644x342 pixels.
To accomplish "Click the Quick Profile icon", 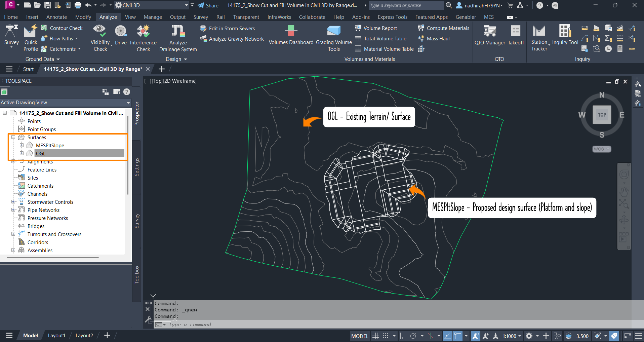I will coord(31,38).
